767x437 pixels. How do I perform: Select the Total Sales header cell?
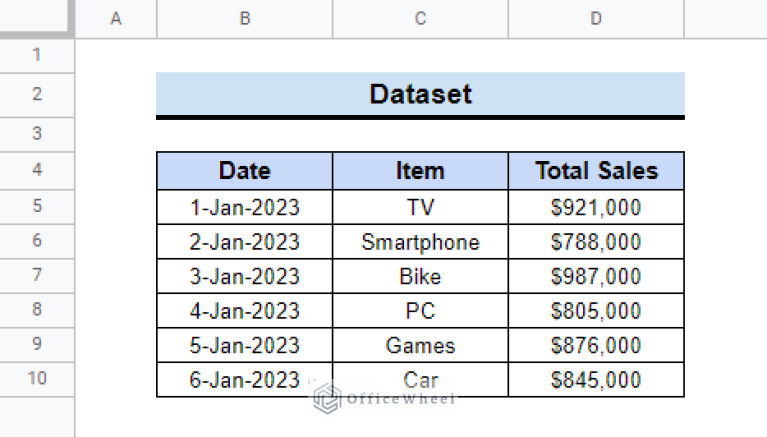tap(596, 171)
